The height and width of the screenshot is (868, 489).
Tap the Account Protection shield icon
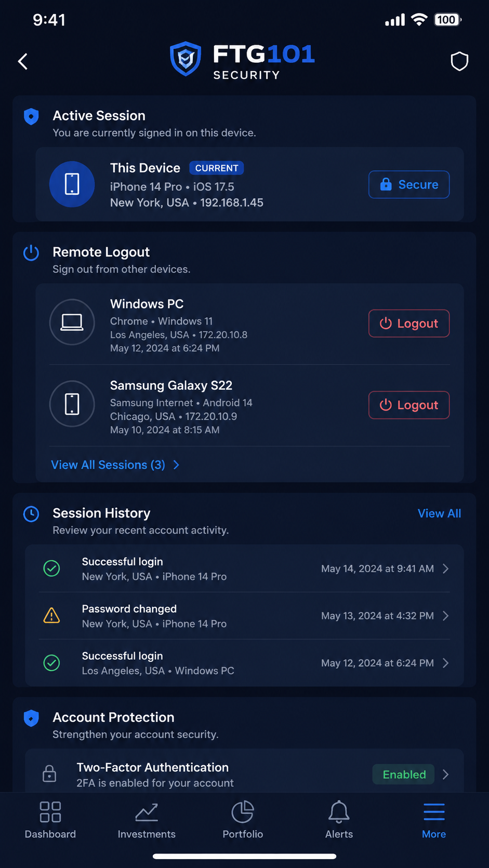[31, 718]
